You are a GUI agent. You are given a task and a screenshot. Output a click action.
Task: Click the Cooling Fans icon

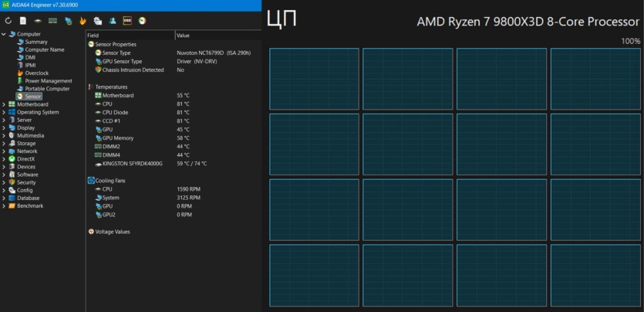tap(92, 181)
